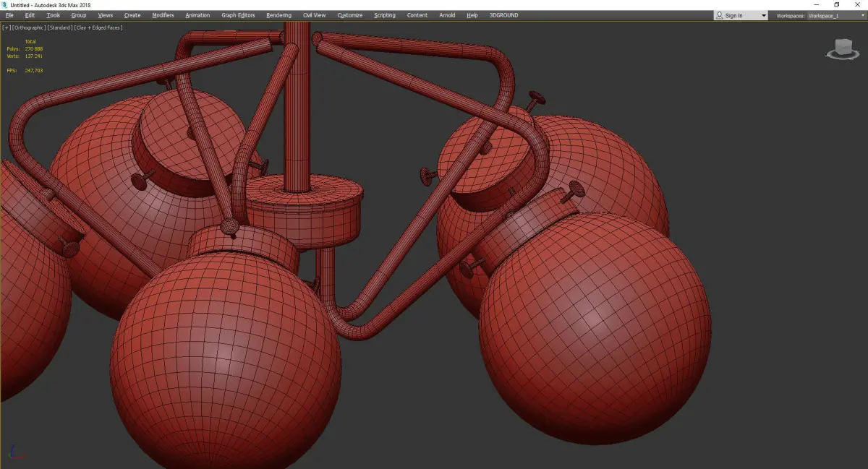Open the Animation menu
Image resolution: width=868 pixels, height=469 pixels.
pos(197,15)
